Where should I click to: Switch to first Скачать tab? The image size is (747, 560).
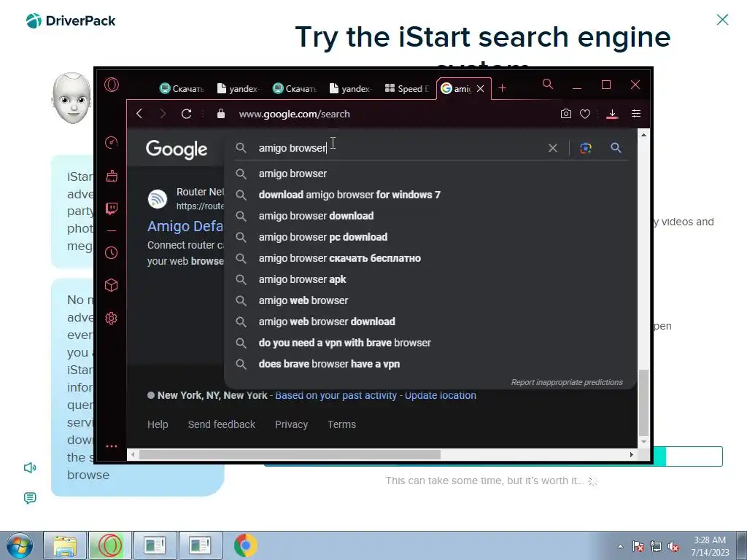click(x=182, y=88)
